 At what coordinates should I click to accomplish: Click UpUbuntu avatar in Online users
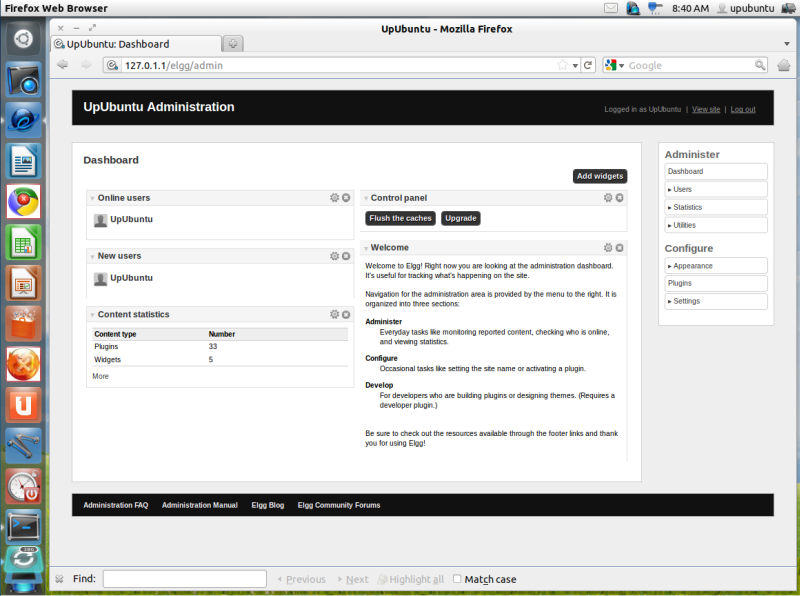pyautogui.click(x=101, y=220)
